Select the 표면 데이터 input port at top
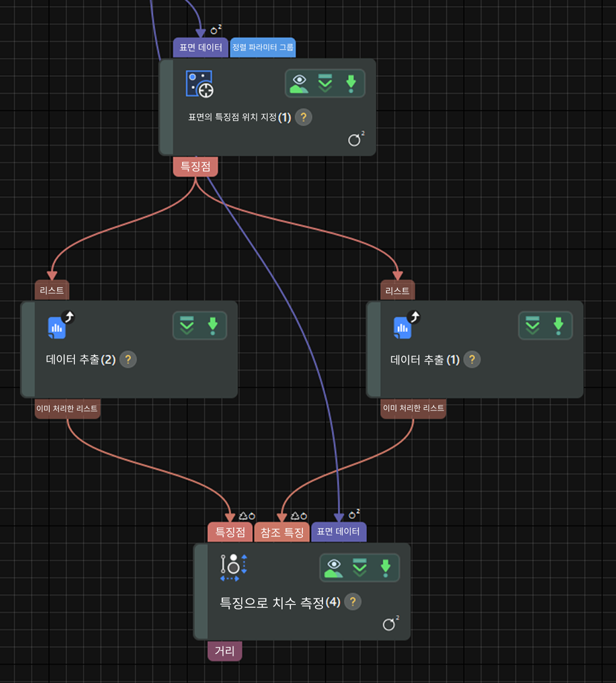The width and height of the screenshot is (616, 683). point(201,47)
